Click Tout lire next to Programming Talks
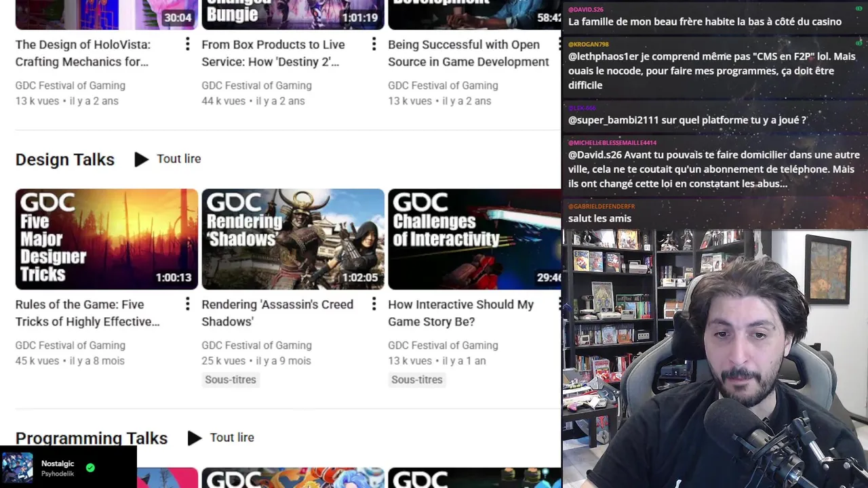The width and height of the screenshot is (868, 488). coord(232,437)
